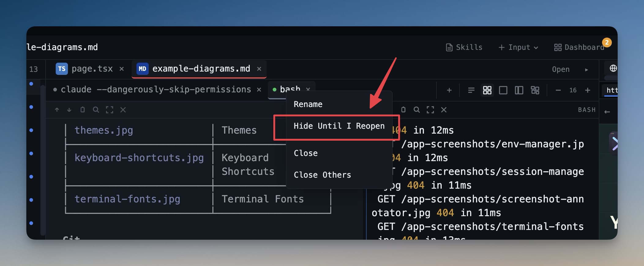Close the claude --dangerously-skip-permissions terminal tab

click(259, 90)
